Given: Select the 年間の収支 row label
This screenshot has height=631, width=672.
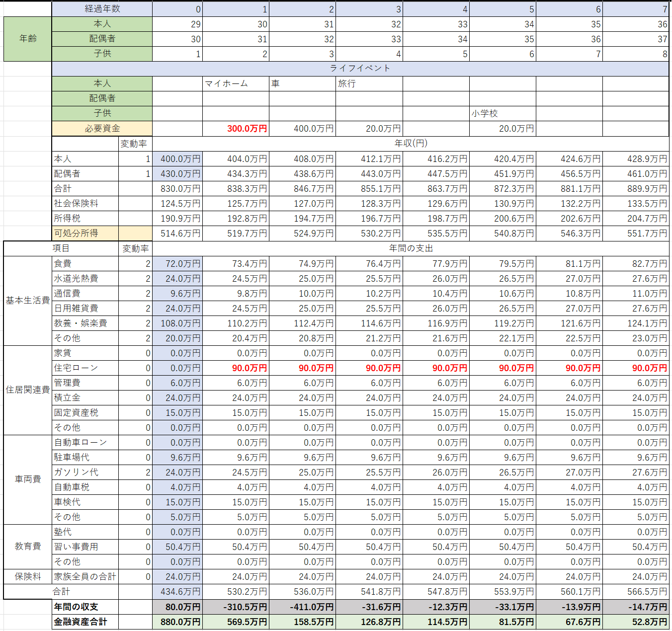Looking at the screenshot, I should (85, 607).
